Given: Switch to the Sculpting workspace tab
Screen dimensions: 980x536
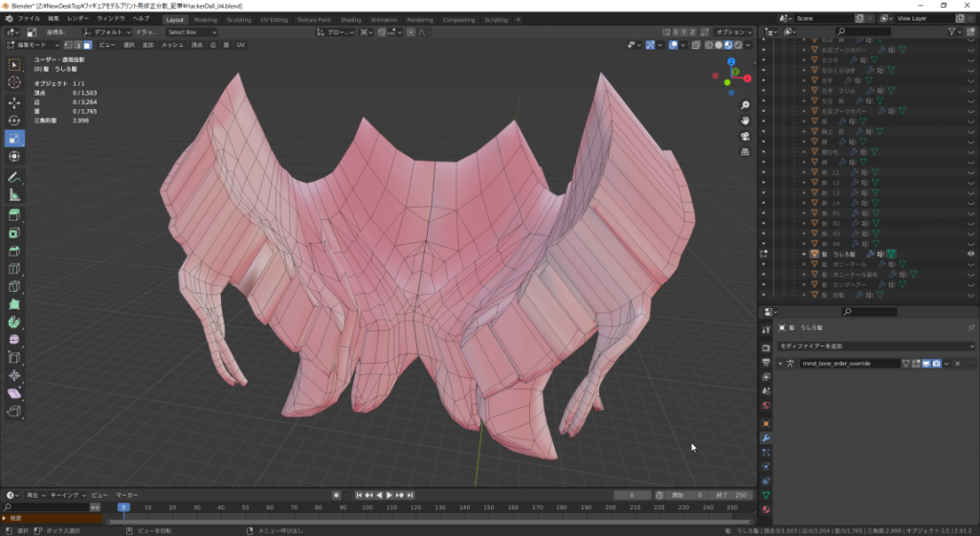Looking at the screenshot, I should click(238, 19).
